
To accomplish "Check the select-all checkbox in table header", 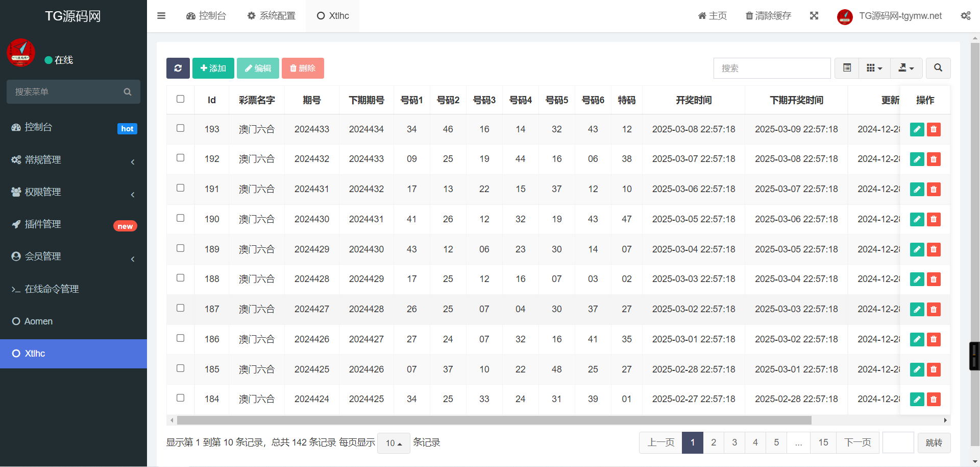I will tap(180, 99).
